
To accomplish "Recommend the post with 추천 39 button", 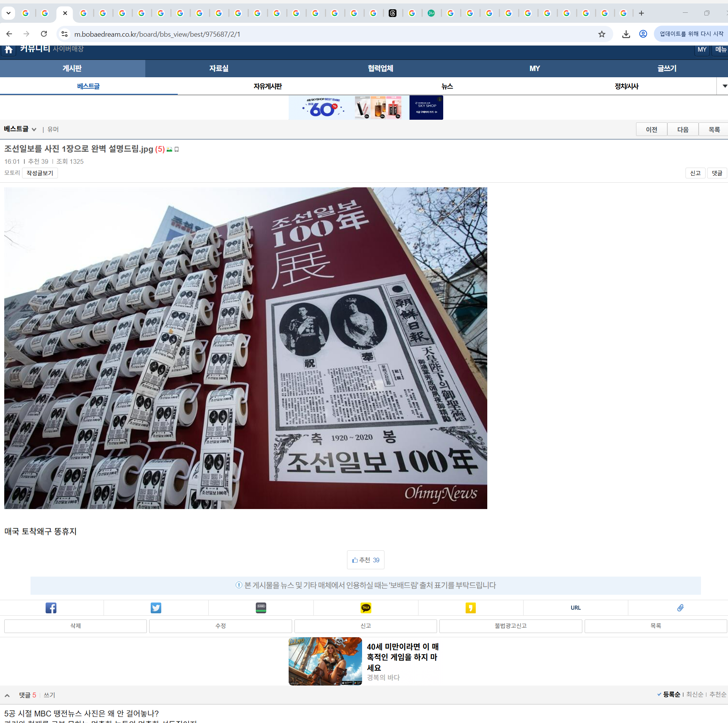I will (x=366, y=560).
